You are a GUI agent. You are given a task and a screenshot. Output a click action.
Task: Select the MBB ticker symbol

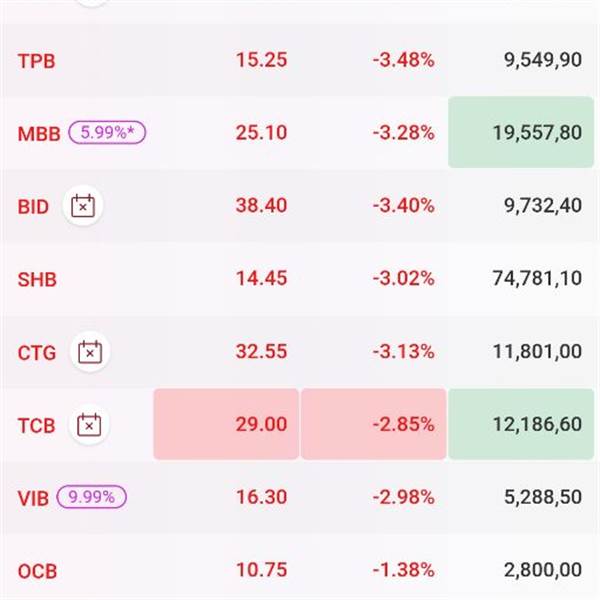39,133
